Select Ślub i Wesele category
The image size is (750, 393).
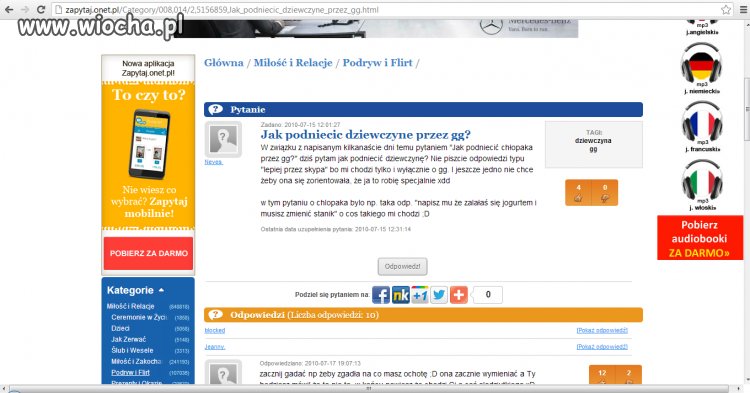point(132,350)
